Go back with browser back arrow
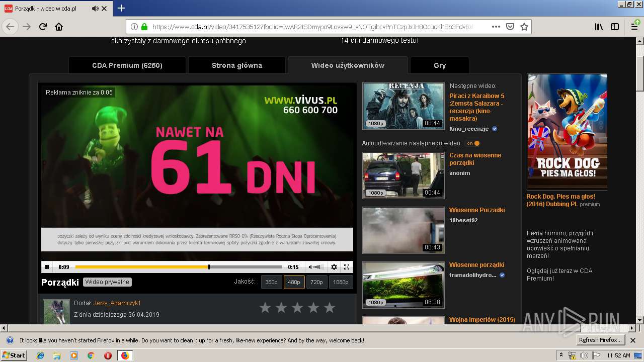The width and height of the screenshot is (644, 362). pyautogui.click(x=10, y=27)
